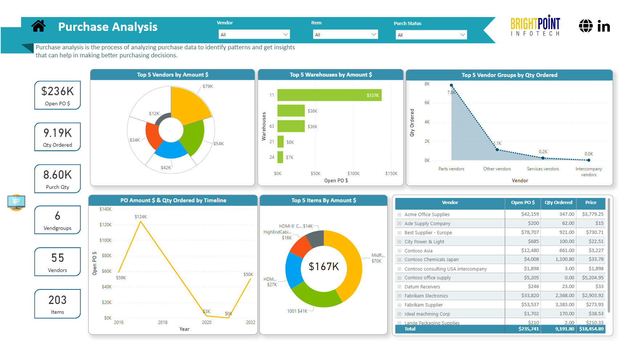Sort table by Qty Ordered column
Image resolution: width=644 pixels, height=341 pixels.
(558, 203)
